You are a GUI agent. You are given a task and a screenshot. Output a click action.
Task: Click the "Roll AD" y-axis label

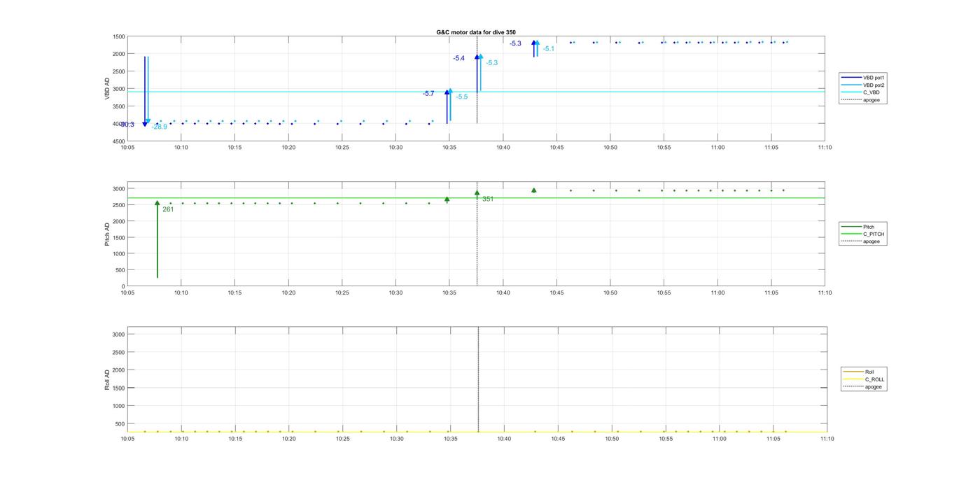(x=107, y=379)
